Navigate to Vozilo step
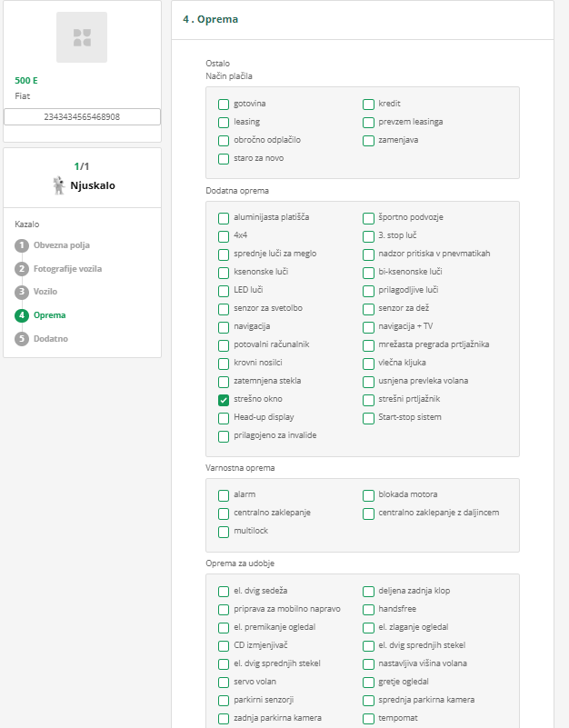The height and width of the screenshot is (728, 569). tap(45, 292)
